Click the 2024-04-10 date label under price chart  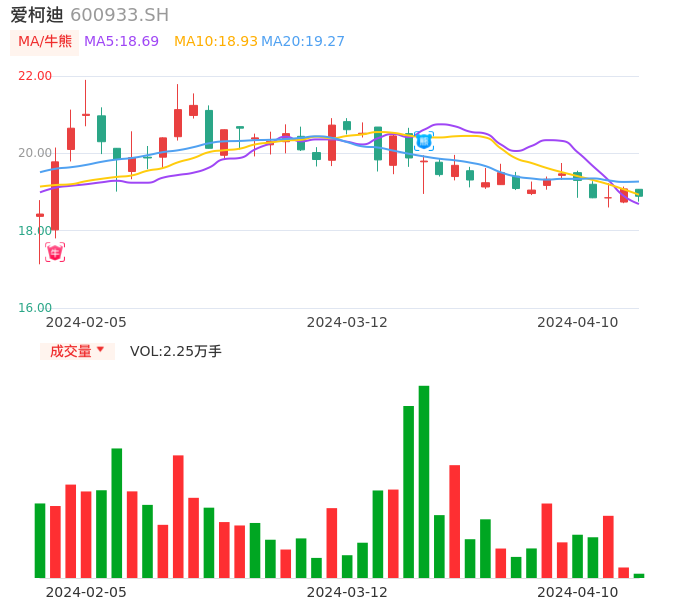click(x=578, y=322)
